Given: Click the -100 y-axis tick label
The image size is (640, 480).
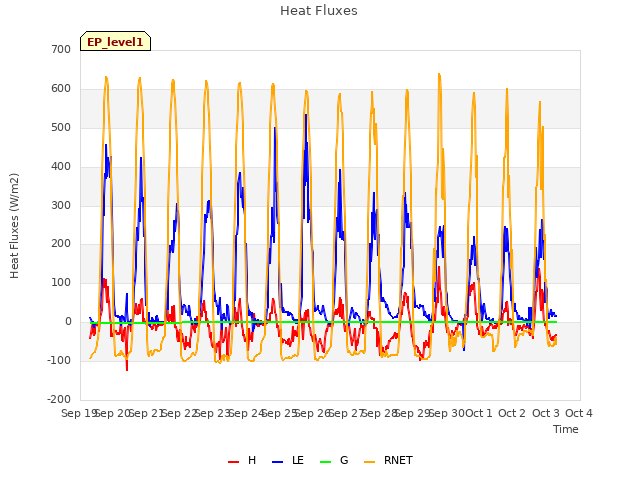Looking at the screenshot, I should [x=59, y=360].
